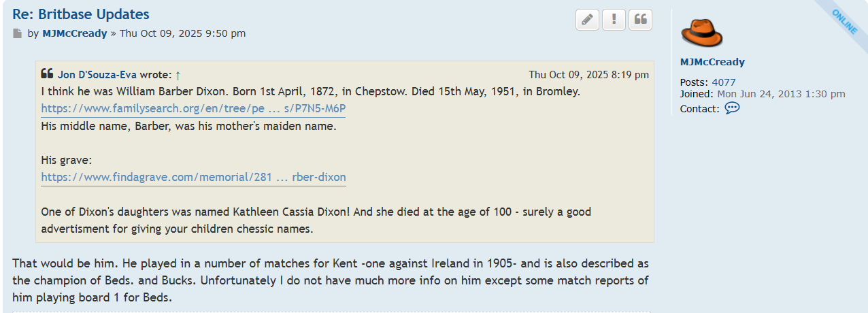Open the "Re: Britbase Updates" post title
This screenshot has width=868, height=313.
pos(81,14)
